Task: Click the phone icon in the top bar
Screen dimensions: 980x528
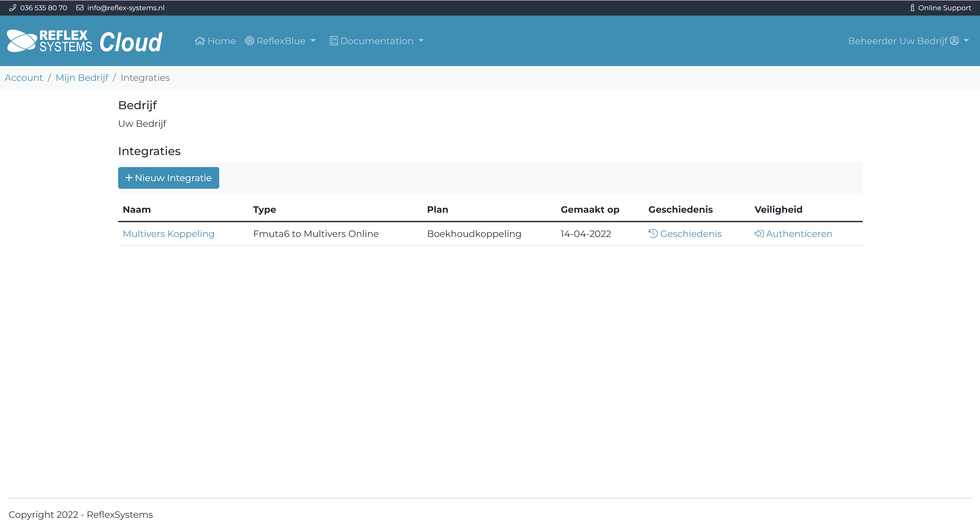Action: [13, 8]
